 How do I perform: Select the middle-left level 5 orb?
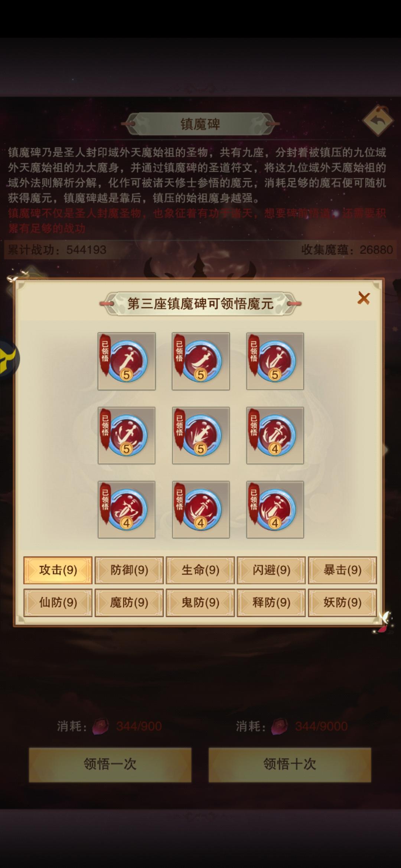[127, 435]
